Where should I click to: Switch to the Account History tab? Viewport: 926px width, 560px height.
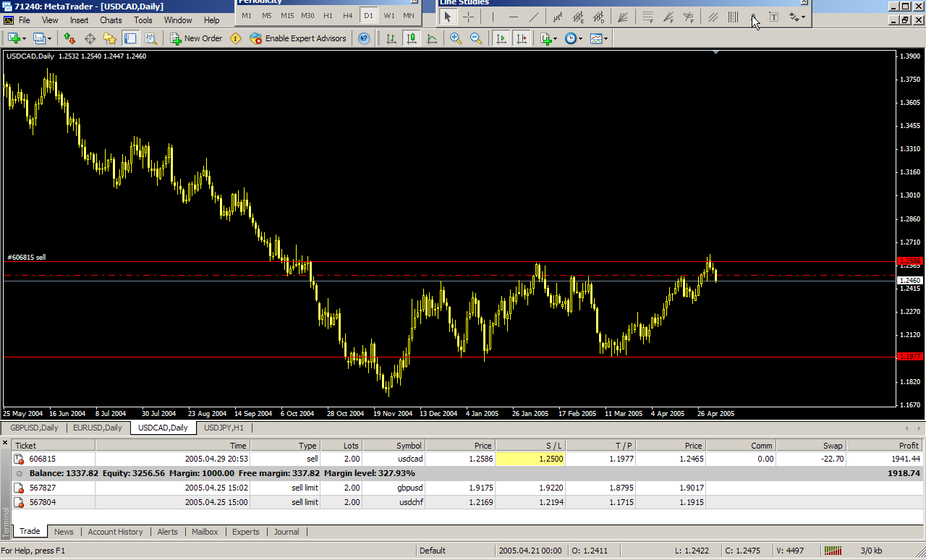click(x=115, y=532)
